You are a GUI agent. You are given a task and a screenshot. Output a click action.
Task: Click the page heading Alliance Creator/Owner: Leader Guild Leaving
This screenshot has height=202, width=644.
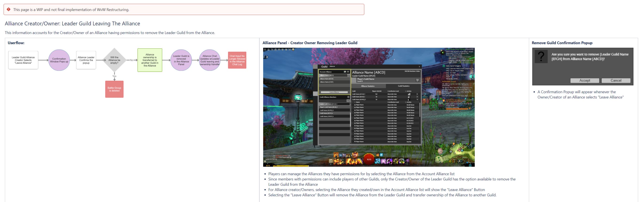coord(72,23)
